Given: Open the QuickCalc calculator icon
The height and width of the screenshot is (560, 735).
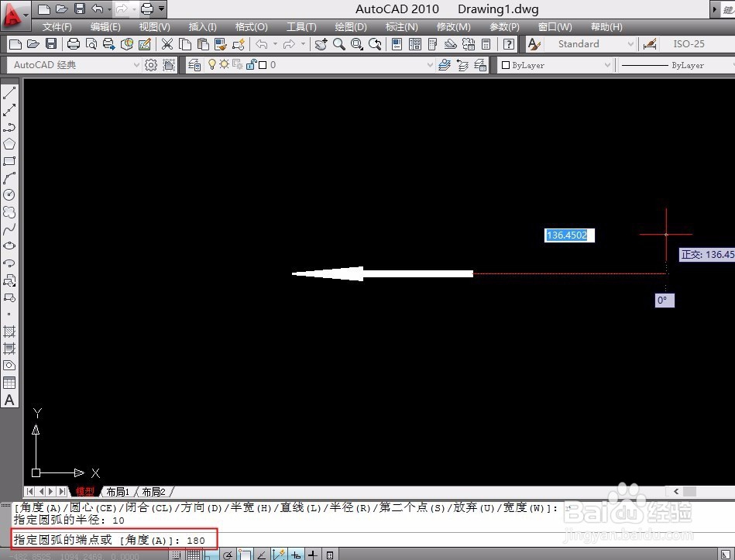Looking at the screenshot, I should point(486,44).
